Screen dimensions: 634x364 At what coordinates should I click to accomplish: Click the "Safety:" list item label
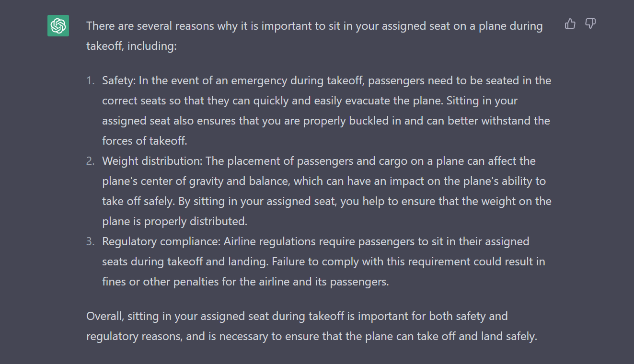119,80
